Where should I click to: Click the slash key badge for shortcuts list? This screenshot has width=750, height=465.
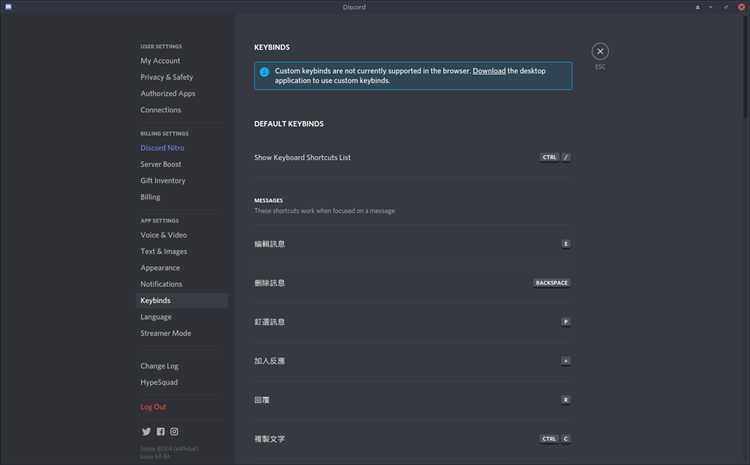[566, 157]
